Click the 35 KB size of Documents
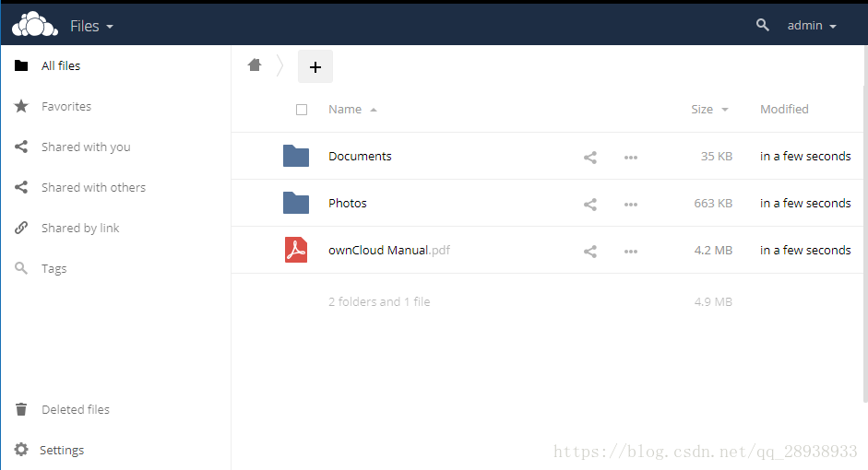This screenshot has height=470, width=868. click(x=717, y=157)
